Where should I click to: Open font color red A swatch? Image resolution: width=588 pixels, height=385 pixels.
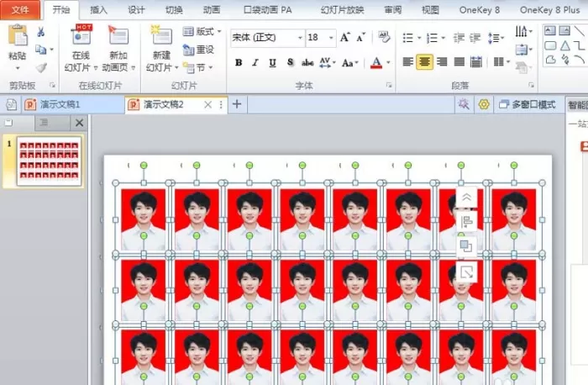pyautogui.click(x=376, y=63)
